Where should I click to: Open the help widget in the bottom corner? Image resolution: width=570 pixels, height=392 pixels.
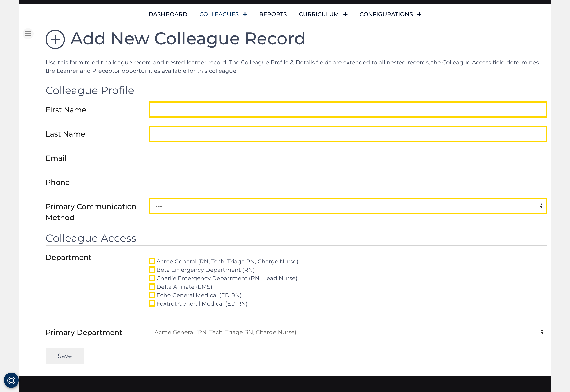(x=11, y=381)
